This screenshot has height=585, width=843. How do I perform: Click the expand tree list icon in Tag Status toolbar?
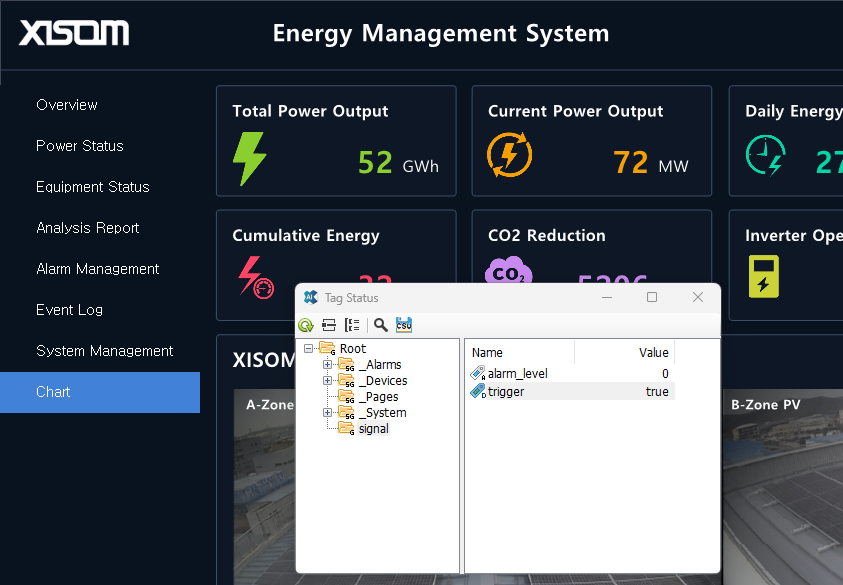(x=352, y=325)
